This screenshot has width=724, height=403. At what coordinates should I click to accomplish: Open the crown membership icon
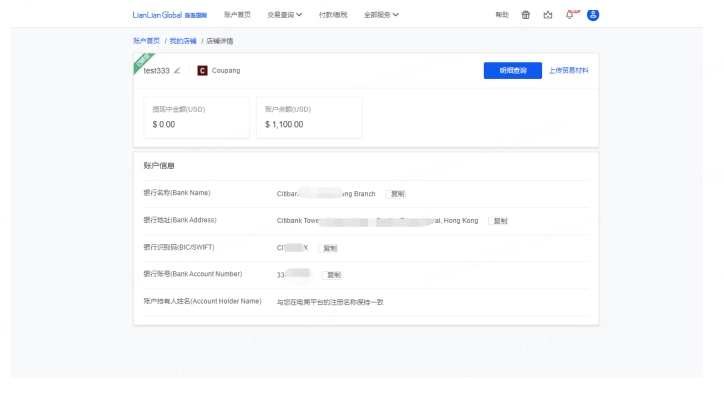(548, 15)
